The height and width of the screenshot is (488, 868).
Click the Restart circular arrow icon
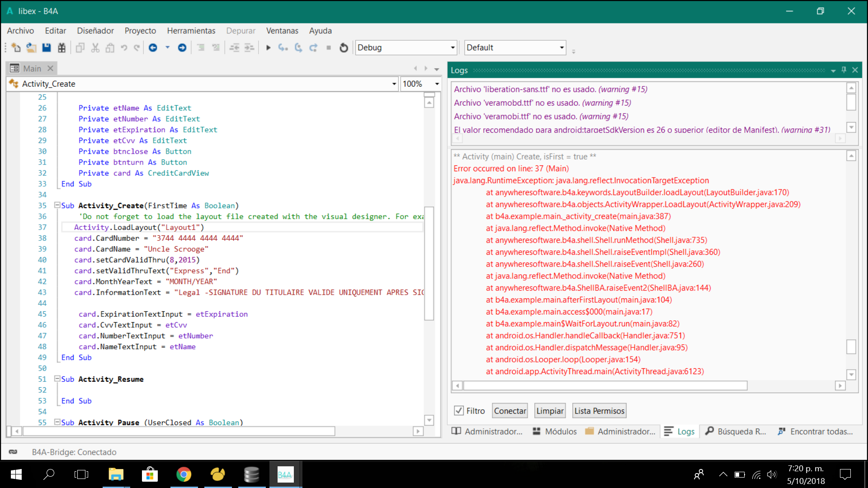344,47
